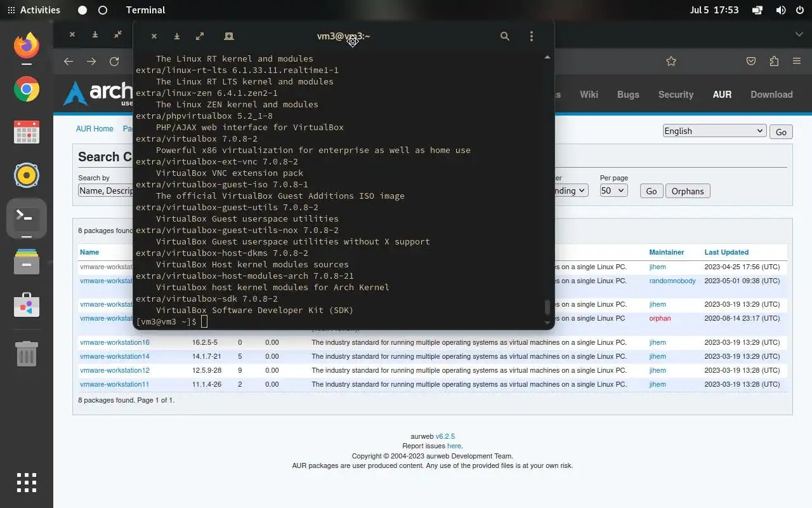Viewport: 812px width, 508px height.
Task: Click the terminal scrollbar up arrow
Action: 547,57
